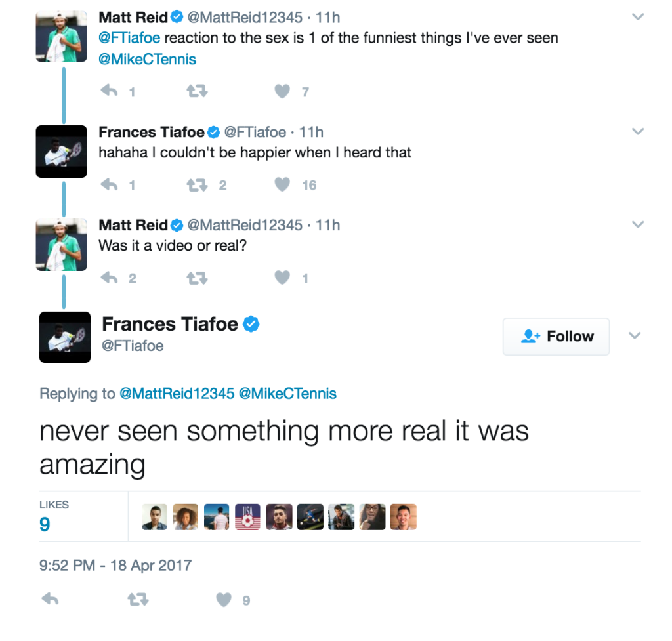
Task: Follow Frances Tiafoe
Action: pos(556,336)
